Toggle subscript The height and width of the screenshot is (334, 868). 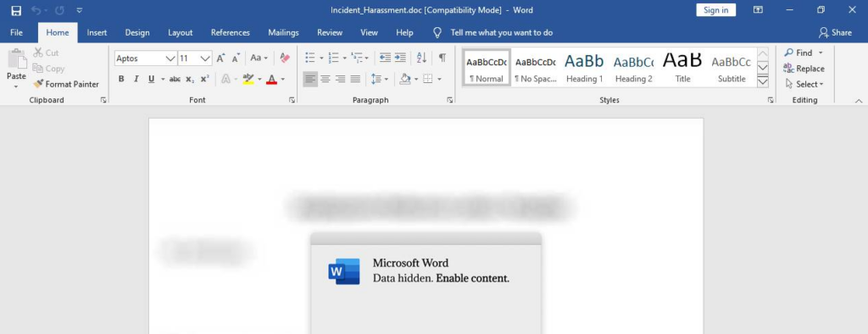(x=190, y=79)
